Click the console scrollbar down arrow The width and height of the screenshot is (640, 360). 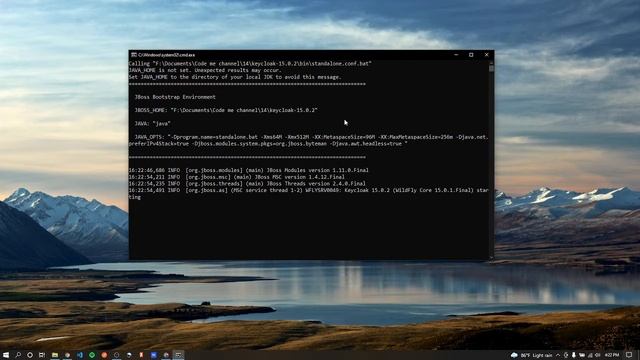point(491,257)
